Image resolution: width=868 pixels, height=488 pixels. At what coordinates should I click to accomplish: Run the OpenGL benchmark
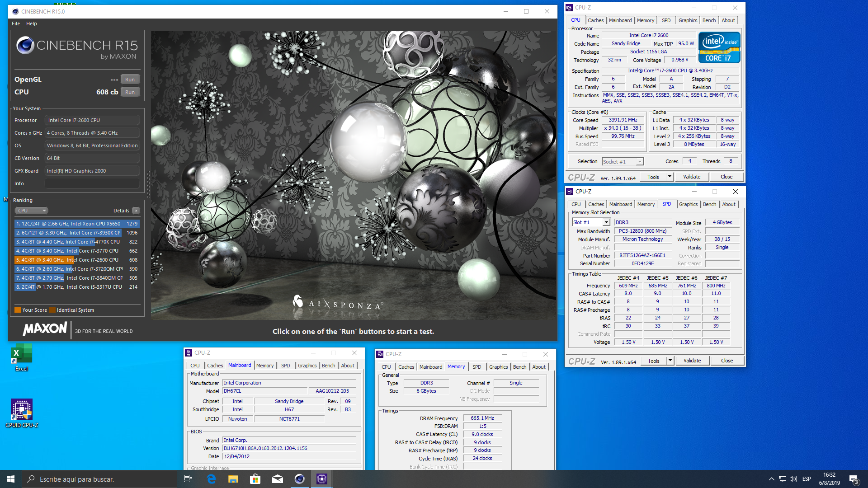click(x=130, y=80)
